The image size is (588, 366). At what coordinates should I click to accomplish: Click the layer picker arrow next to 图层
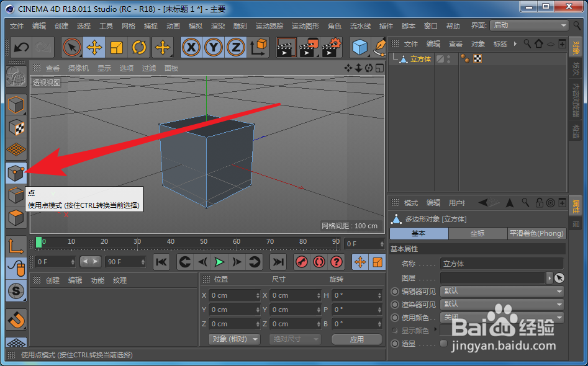[559, 278]
